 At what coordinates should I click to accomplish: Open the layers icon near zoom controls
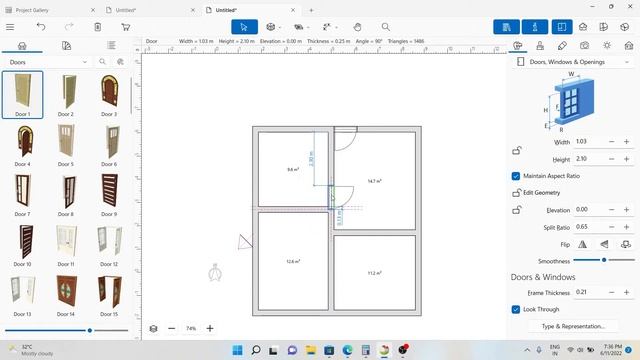coord(153,329)
